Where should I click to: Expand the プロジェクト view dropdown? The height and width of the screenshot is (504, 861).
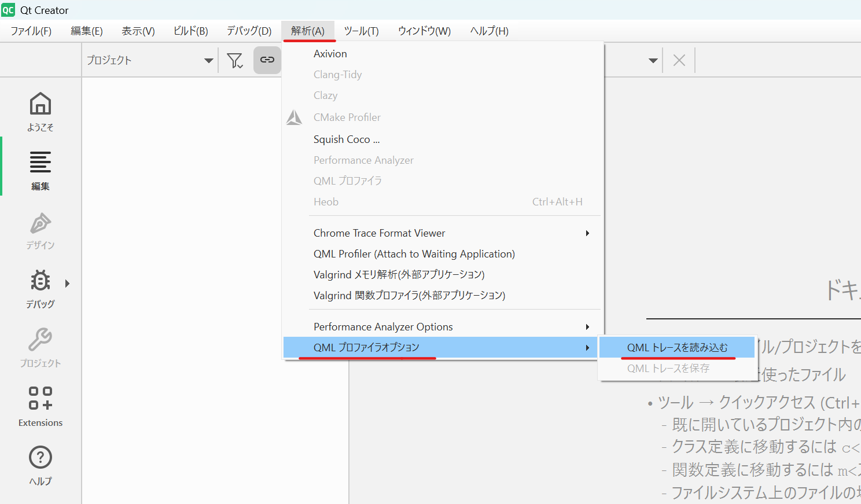[x=209, y=60]
